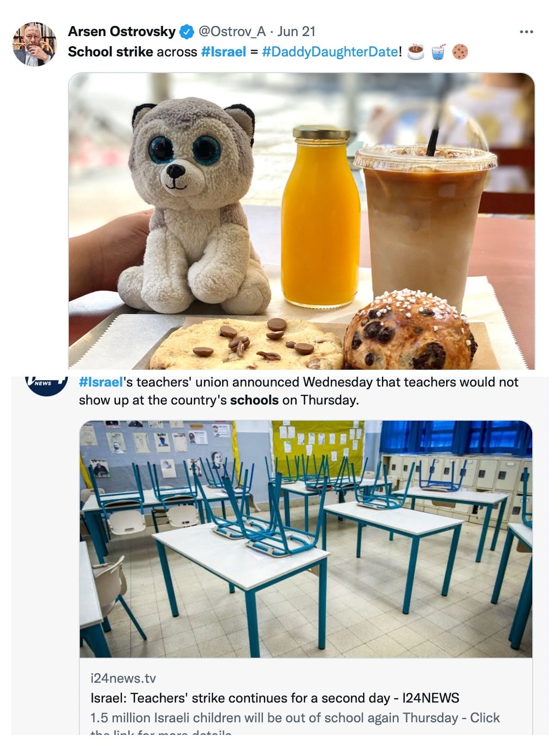Screen dimensions: 560x746
Task: Open the Jun 21 tweet timestamp
Action: (296, 31)
